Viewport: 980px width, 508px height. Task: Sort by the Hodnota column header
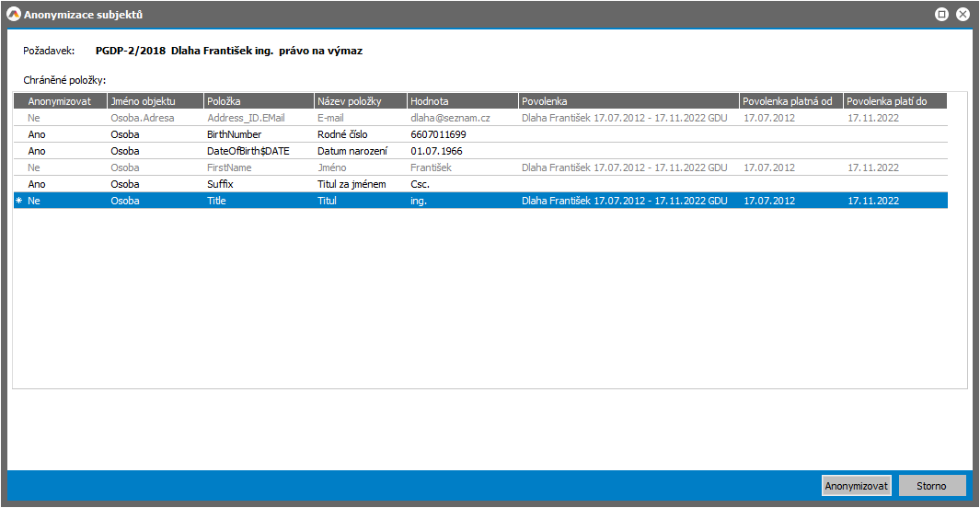tap(462, 101)
